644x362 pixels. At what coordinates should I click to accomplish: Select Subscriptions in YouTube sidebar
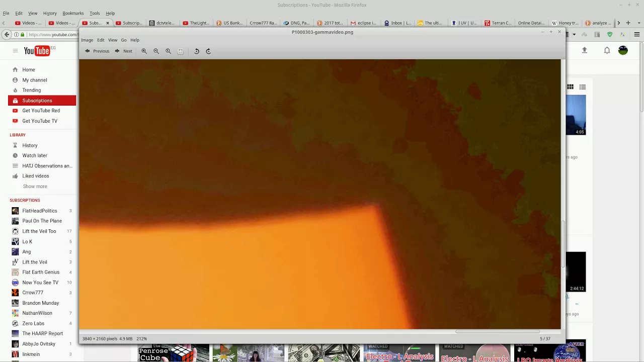(42, 101)
